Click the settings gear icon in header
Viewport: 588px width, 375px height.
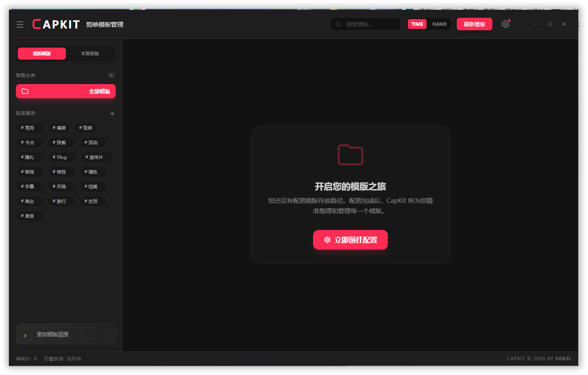click(505, 24)
